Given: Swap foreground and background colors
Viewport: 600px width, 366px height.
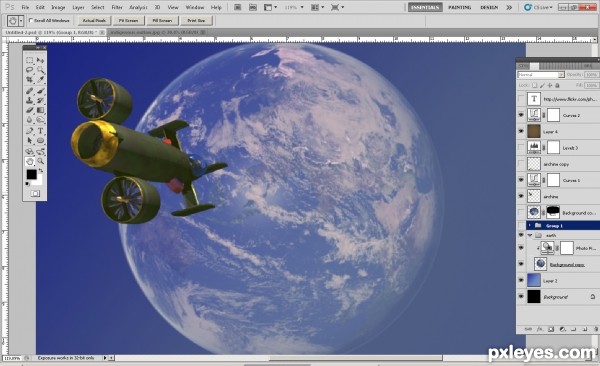Looking at the screenshot, I should point(40,170).
